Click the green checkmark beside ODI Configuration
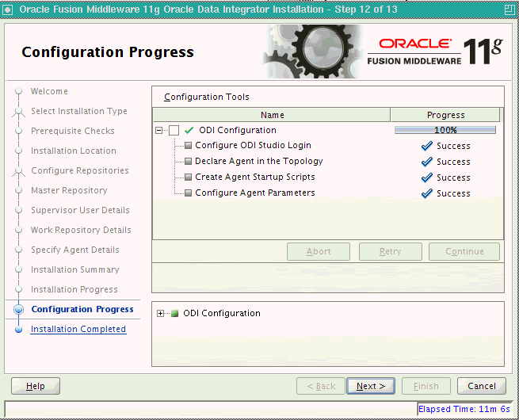Viewport: 519px width, 420px height. coord(189,131)
